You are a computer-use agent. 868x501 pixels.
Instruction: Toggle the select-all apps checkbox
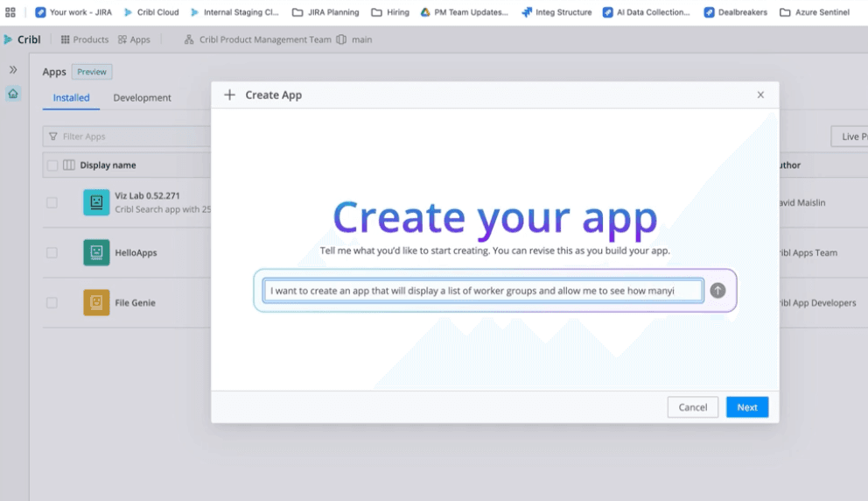[x=52, y=166]
